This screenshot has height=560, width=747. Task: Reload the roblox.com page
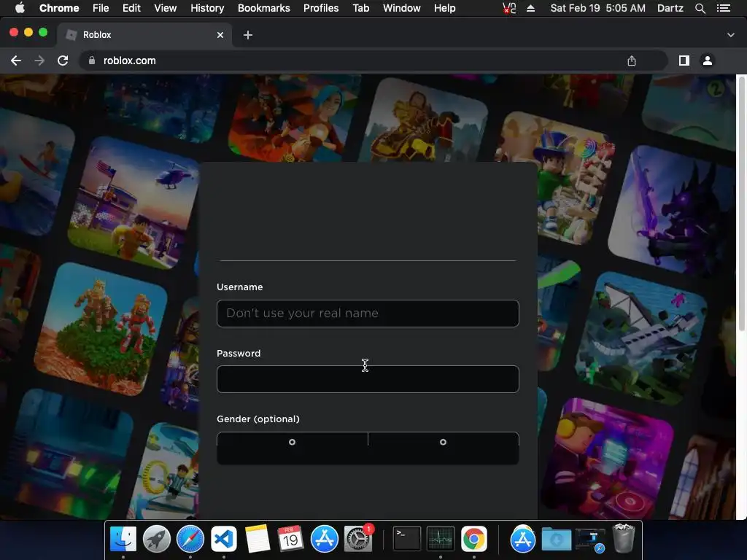(63, 61)
